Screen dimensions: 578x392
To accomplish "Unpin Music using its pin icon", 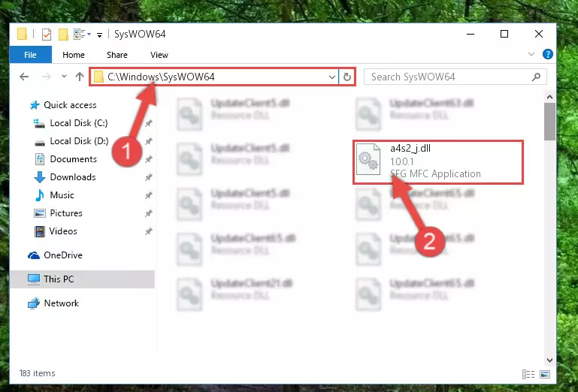I will (x=149, y=196).
